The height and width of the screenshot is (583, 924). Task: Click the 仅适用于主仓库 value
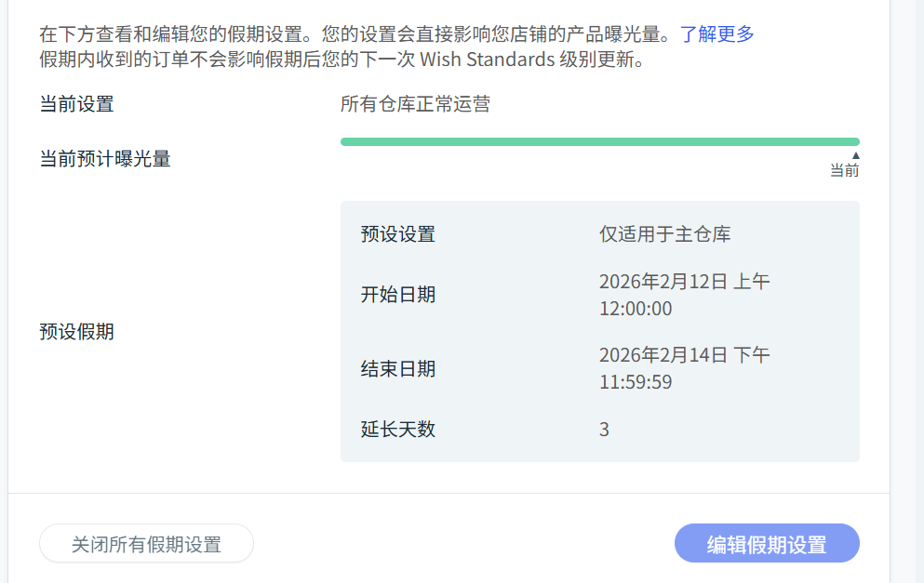[x=664, y=234]
